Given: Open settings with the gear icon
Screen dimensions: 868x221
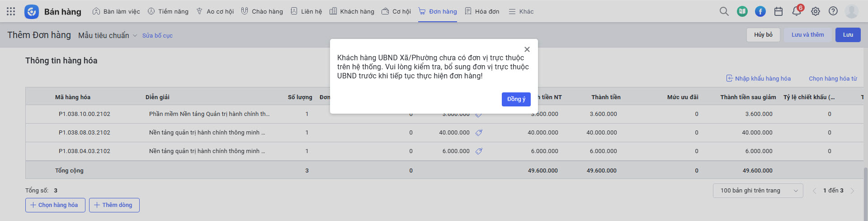Looking at the screenshot, I should [815, 11].
